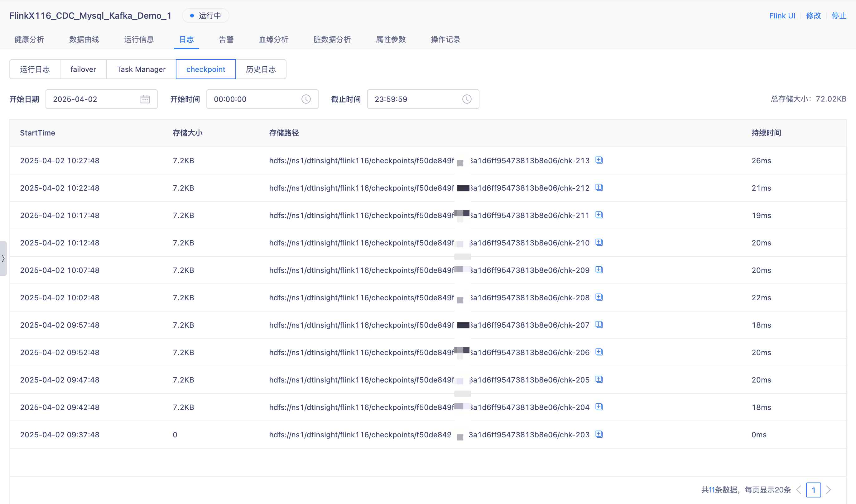
Task: Click duration value 0ms
Action: coord(759,435)
